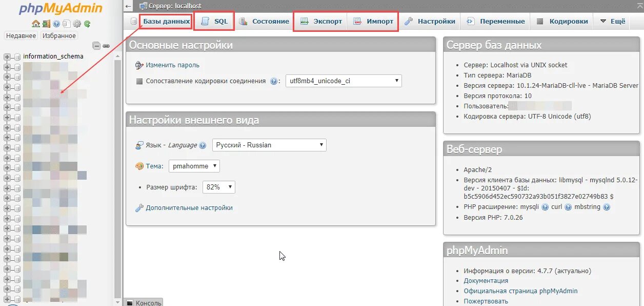The height and width of the screenshot is (306, 644).
Task: Open the language dropdown Русский - Russian
Action: (269, 145)
